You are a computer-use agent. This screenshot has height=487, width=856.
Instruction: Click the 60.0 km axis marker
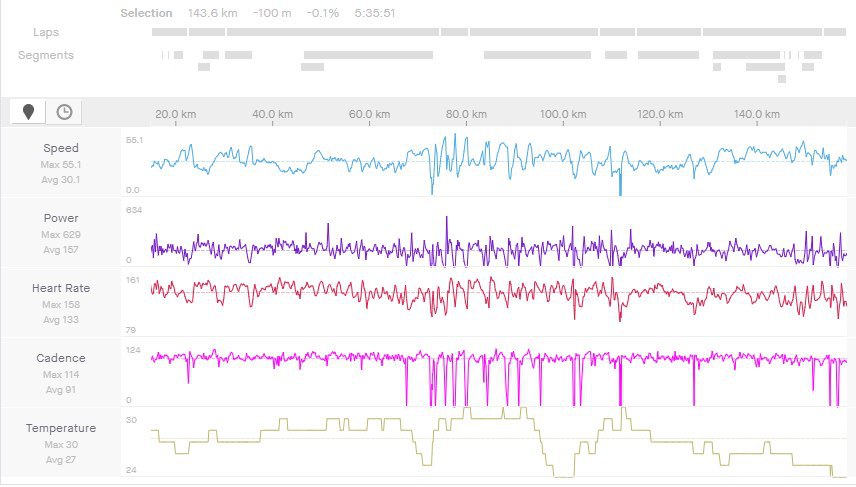pos(370,114)
